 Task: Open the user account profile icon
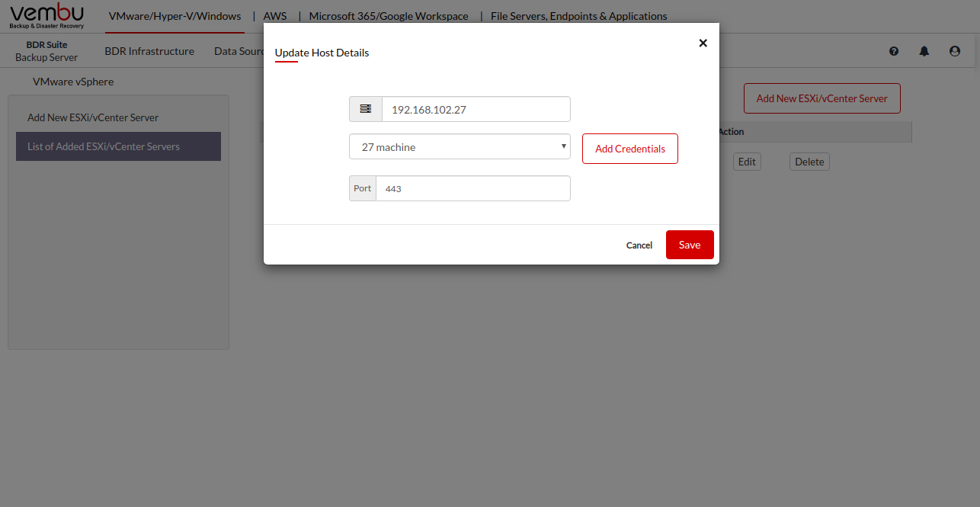(x=955, y=51)
